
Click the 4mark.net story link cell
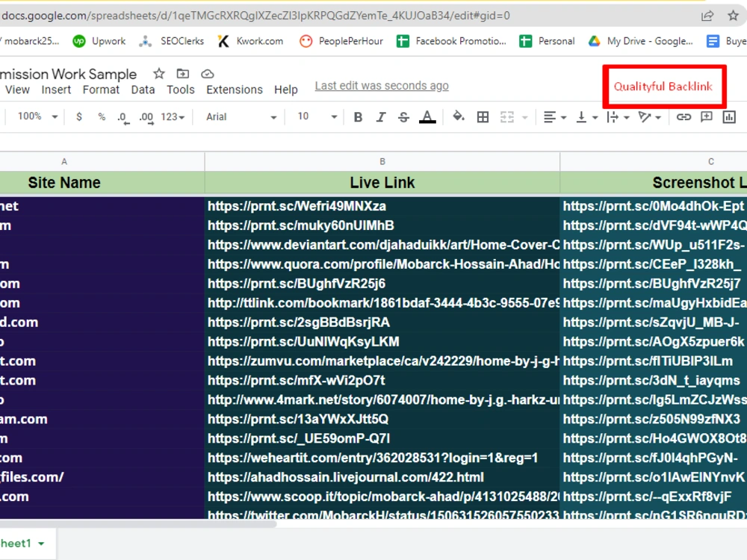point(382,400)
